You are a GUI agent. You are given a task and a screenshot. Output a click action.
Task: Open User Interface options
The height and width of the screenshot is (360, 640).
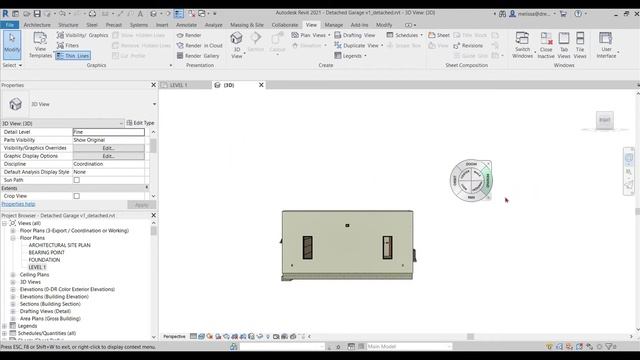point(607,45)
